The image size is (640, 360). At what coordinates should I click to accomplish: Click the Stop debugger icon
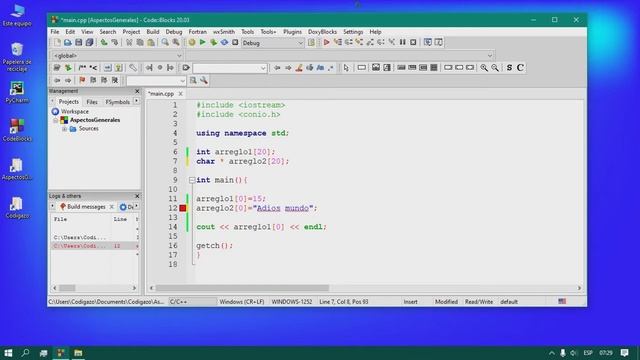[x=413, y=42]
